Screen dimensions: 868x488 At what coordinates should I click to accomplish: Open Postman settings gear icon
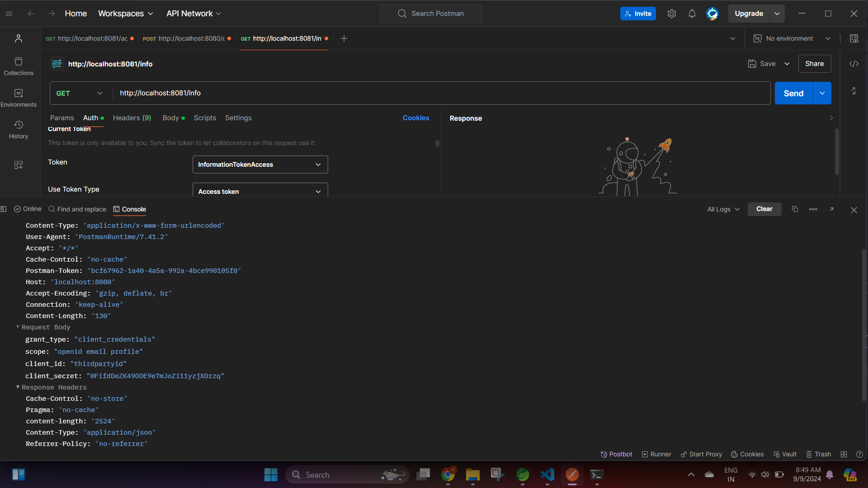click(672, 14)
